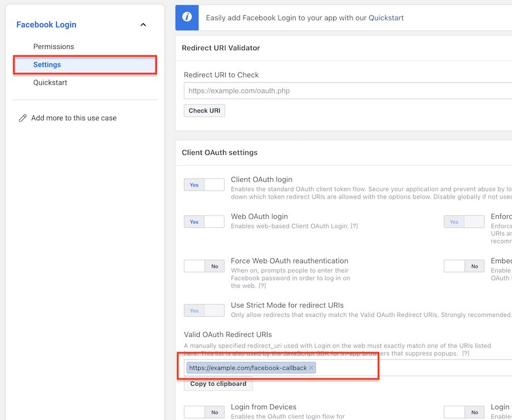Open Quickstart in the sidebar menu
The width and height of the screenshot is (512, 420).
coord(50,83)
